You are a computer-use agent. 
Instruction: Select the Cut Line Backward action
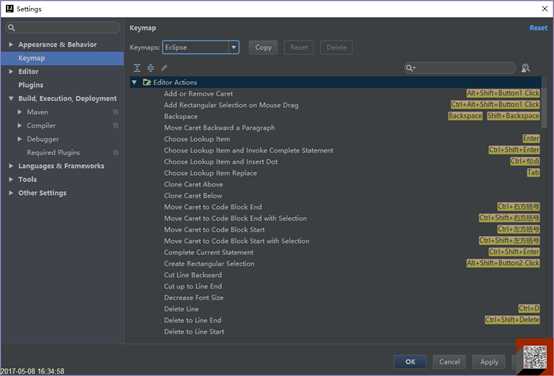(x=193, y=275)
